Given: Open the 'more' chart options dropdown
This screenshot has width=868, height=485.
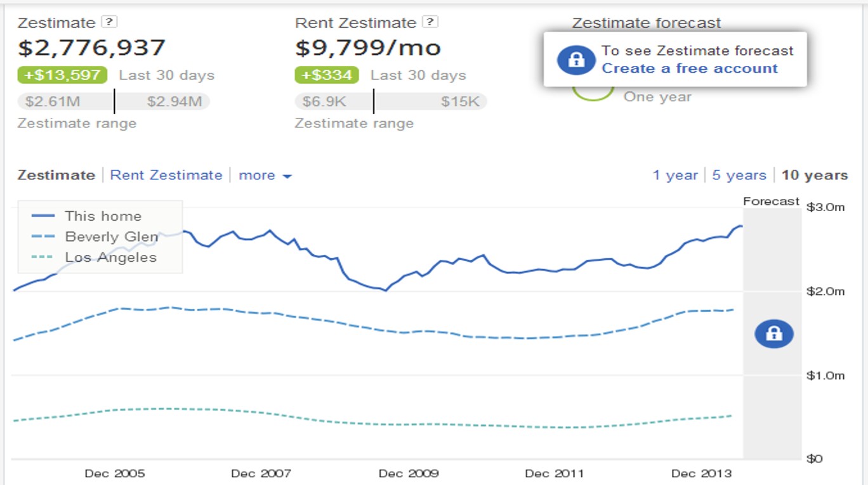Looking at the screenshot, I should (265, 176).
